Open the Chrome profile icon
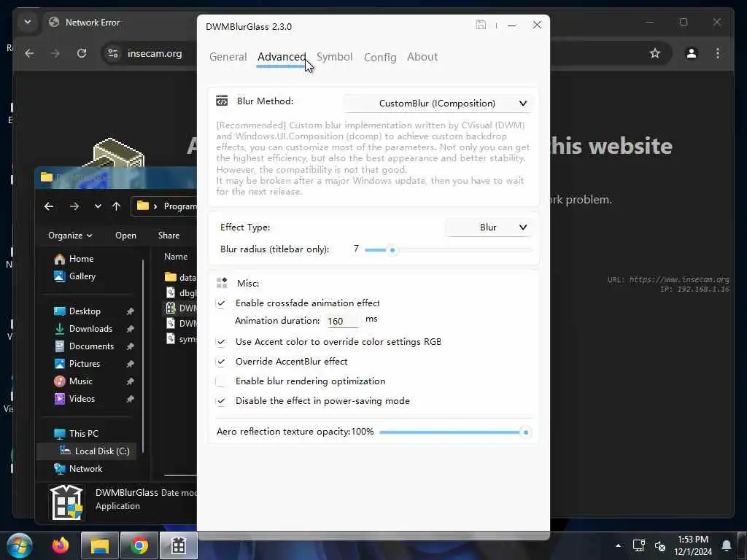This screenshot has width=747, height=560. tap(692, 53)
